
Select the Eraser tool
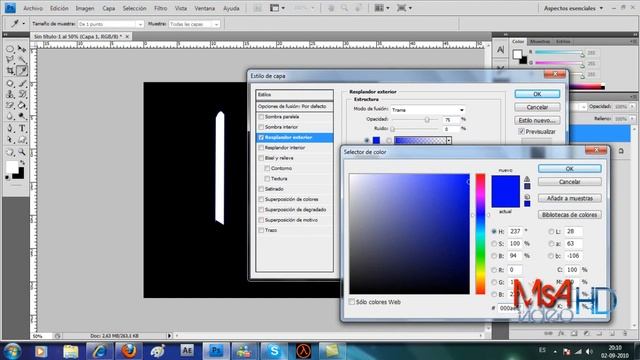[10, 105]
